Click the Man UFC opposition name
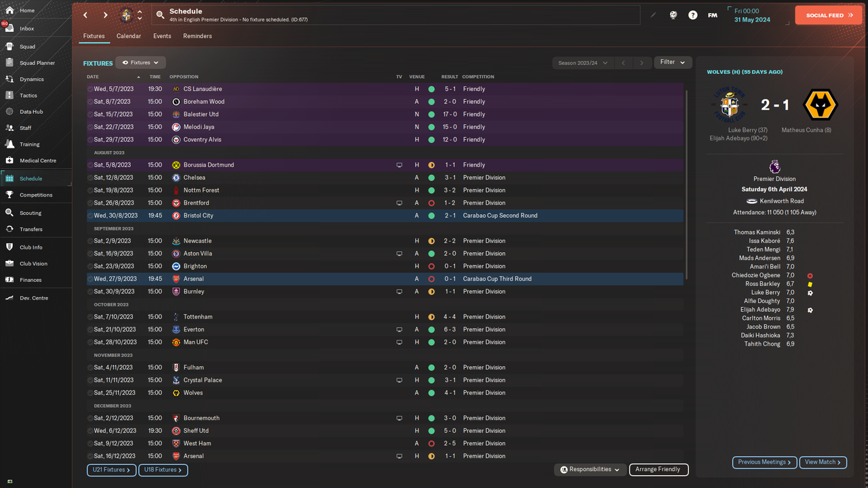 (x=196, y=342)
